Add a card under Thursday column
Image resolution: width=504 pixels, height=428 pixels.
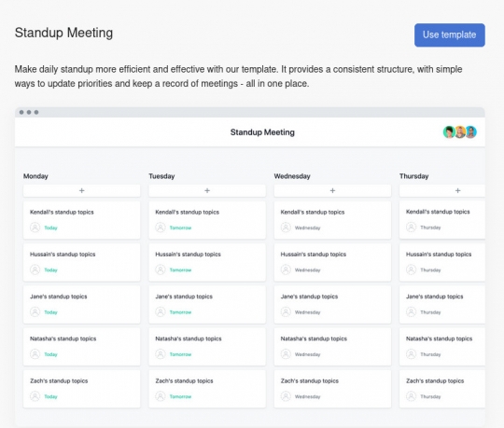pos(442,191)
